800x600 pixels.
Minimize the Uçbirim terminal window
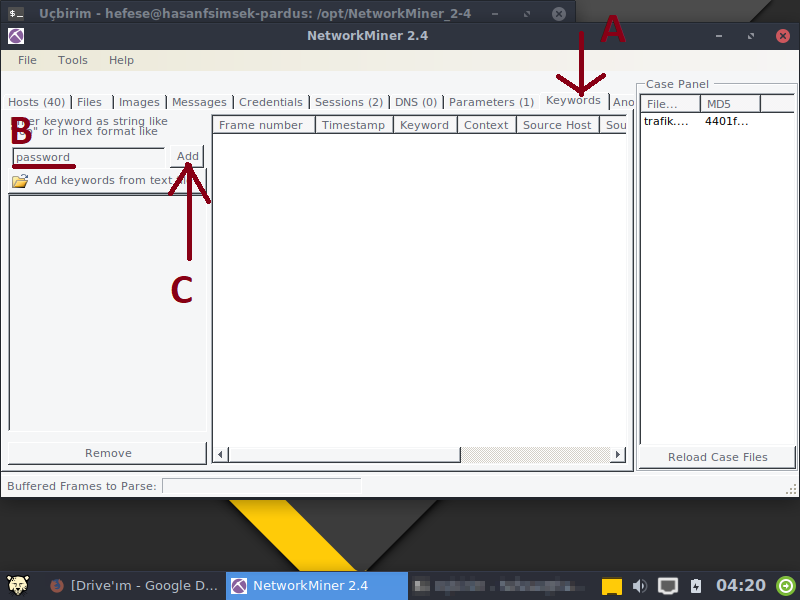tap(495, 14)
